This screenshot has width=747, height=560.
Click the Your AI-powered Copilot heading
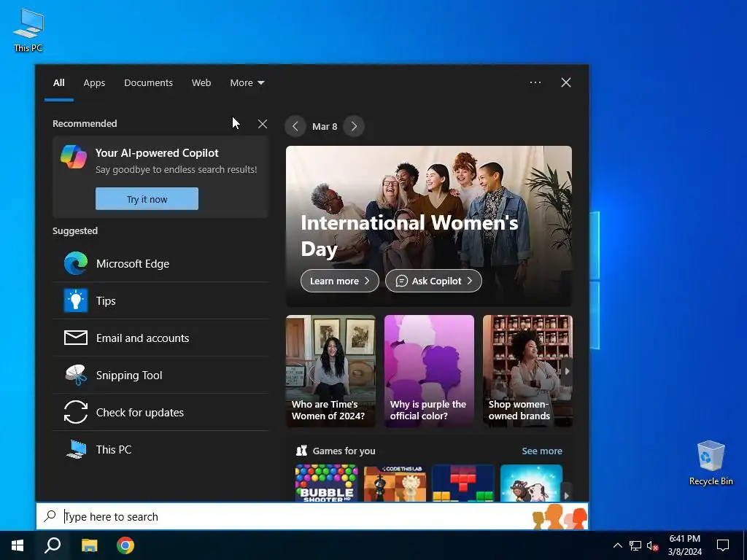[157, 153]
